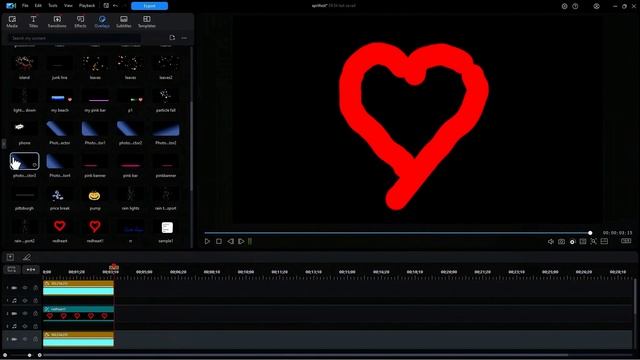Image resolution: width=640 pixels, height=360 pixels.
Task: Click the library panel vertical scrollbar
Action: [x=191, y=145]
